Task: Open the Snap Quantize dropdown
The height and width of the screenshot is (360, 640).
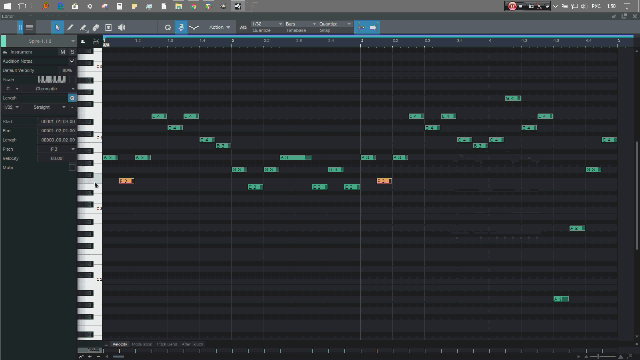Action: click(x=335, y=24)
